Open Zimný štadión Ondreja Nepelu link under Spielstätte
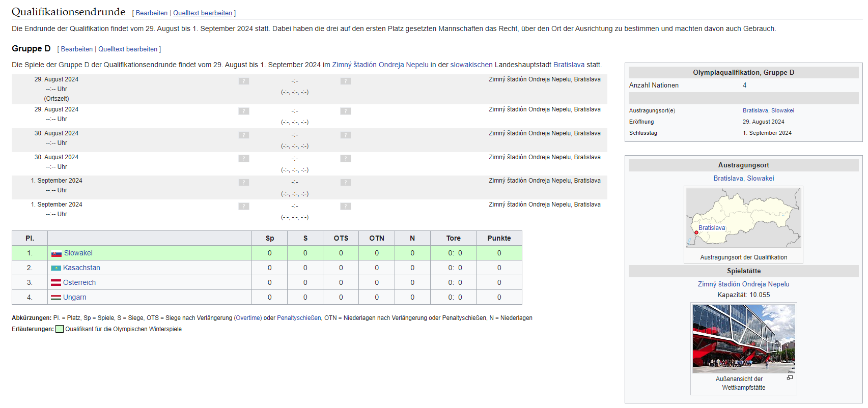The width and height of the screenshot is (868, 408). [x=743, y=284]
